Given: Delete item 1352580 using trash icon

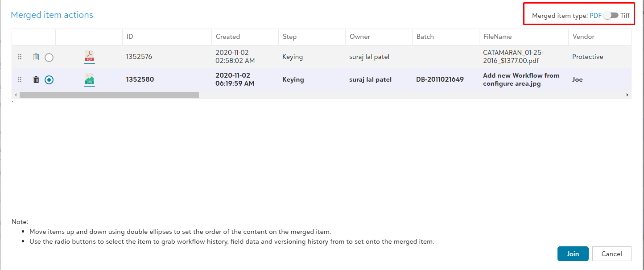Looking at the screenshot, I should pyautogui.click(x=36, y=80).
